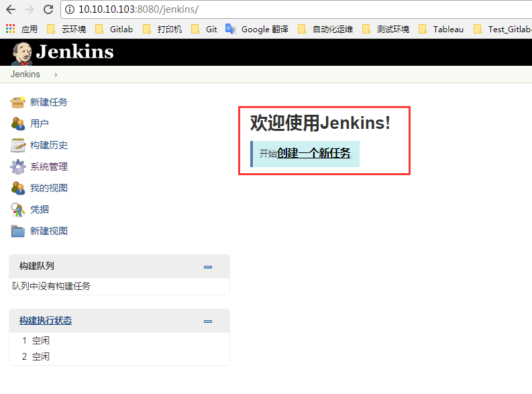Image resolution: width=532 pixels, height=394 pixels.
Task: Collapse the 构建执行状态 panel
Action: 208,322
